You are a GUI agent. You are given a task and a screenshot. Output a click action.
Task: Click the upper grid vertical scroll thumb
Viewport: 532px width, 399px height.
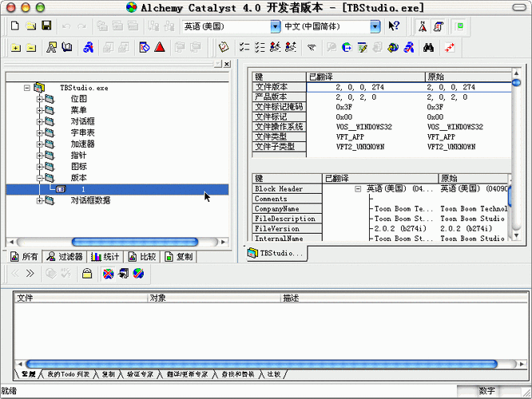tap(516, 83)
